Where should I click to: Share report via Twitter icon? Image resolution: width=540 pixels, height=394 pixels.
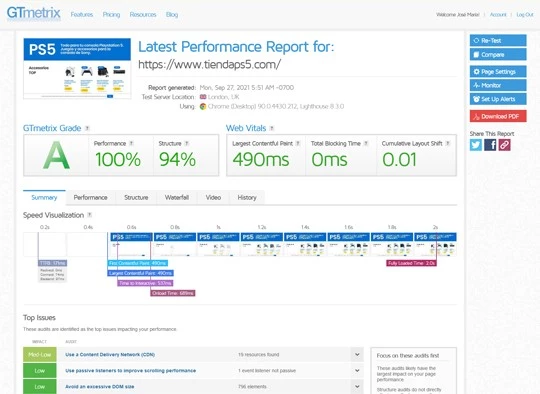476,145
